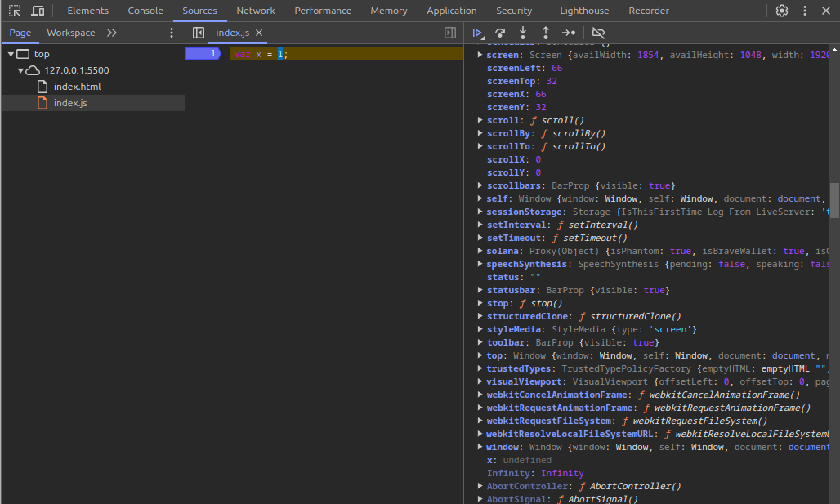
Task: Expand the screen scope property
Action: coord(480,55)
